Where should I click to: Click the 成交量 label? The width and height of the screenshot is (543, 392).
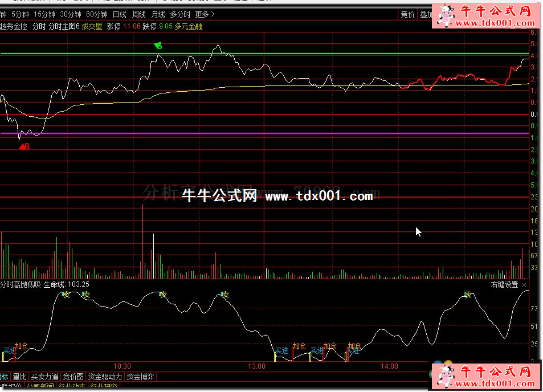(x=92, y=26)
